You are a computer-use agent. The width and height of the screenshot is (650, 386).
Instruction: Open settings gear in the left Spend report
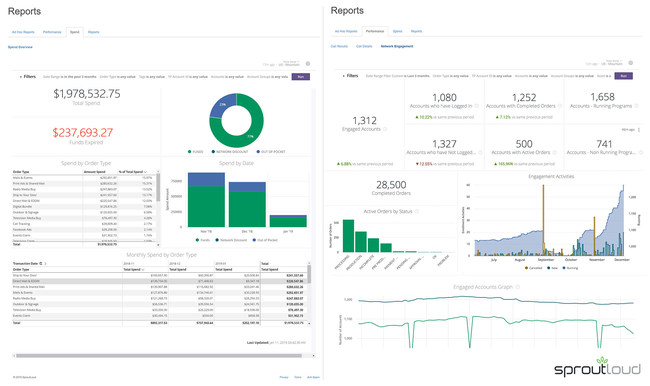coord(308,63)
